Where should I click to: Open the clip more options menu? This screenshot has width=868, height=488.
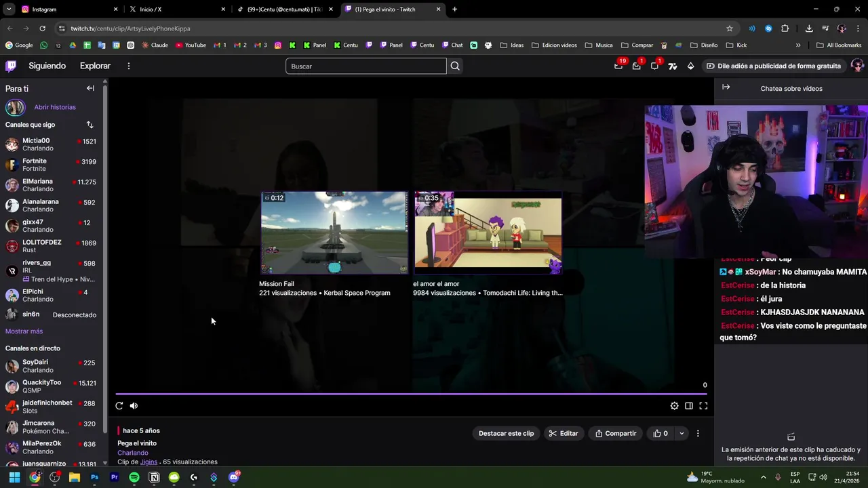[698, 433]
